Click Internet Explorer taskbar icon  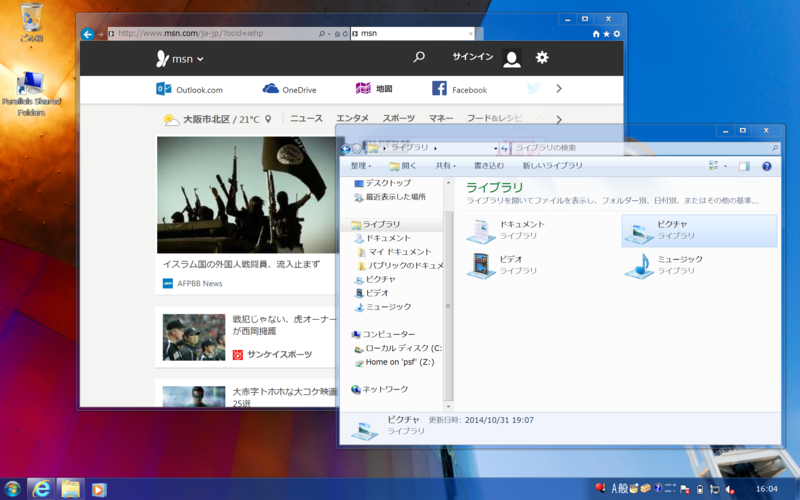tap(41, 489)
